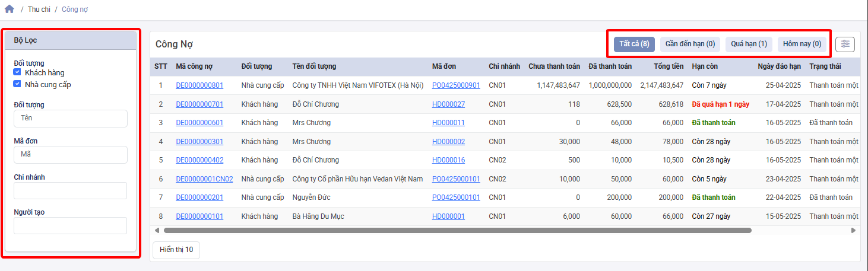Click the Chưa thanh toán column header

tap(554, 66)
